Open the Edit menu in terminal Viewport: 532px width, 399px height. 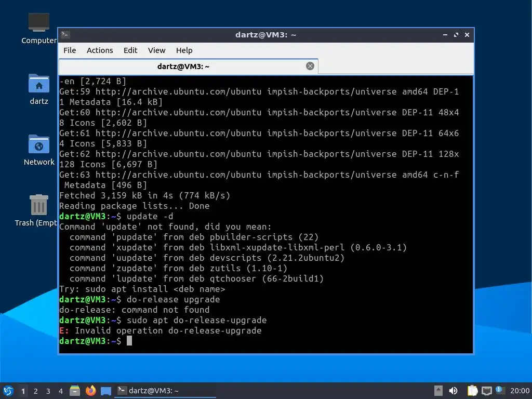click(130, 50)
